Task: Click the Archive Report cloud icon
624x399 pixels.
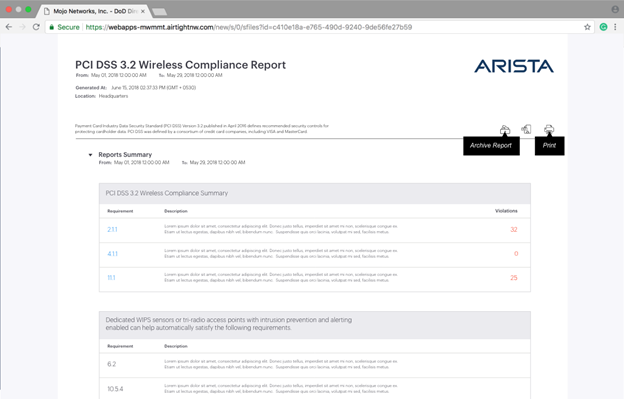Action: click(x=505, y=129)
